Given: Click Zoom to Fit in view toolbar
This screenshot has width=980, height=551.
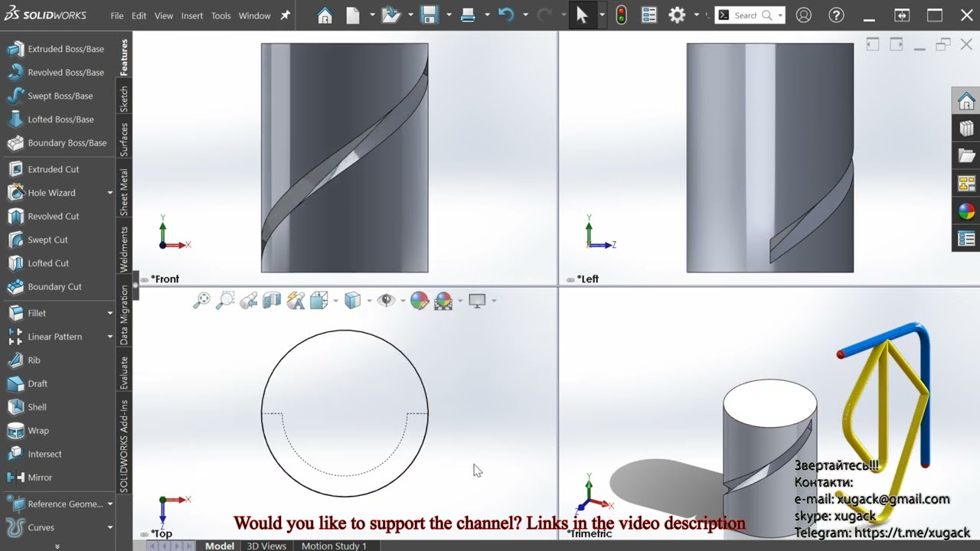Looking at the screenshot, I should (201, 301).
